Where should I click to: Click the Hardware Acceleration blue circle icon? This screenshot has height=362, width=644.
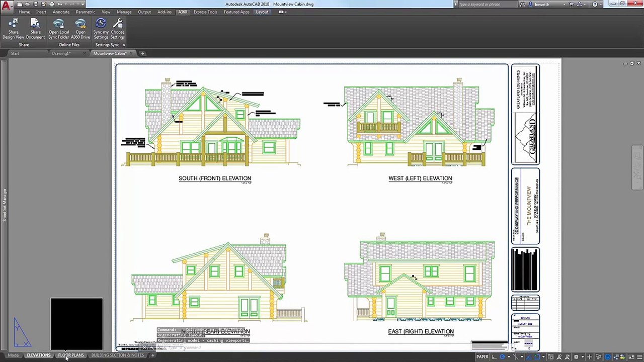[608, 357]
